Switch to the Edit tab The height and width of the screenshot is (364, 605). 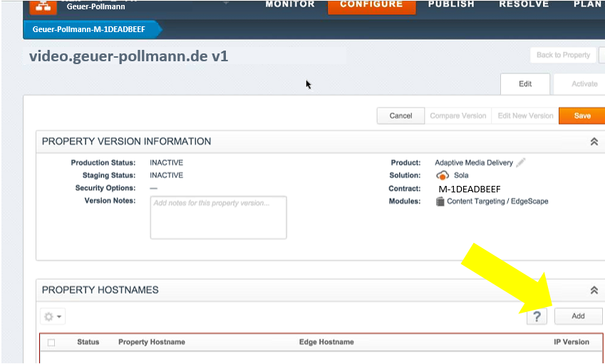(525, 83)
